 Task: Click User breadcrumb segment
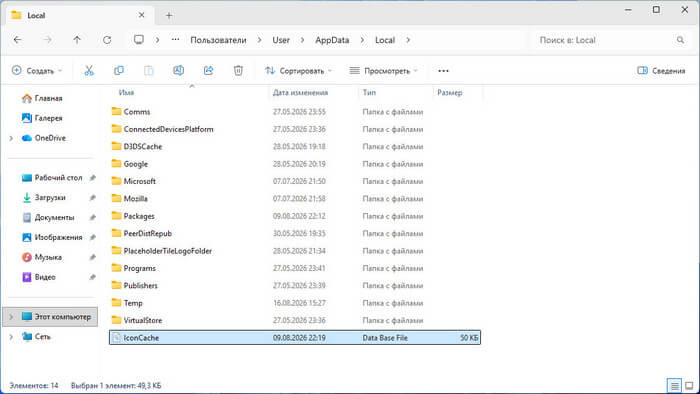pos(281,40)
